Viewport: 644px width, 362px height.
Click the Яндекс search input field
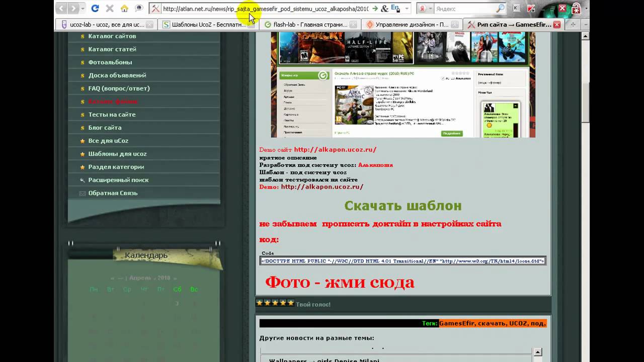(x=464, y=9)
